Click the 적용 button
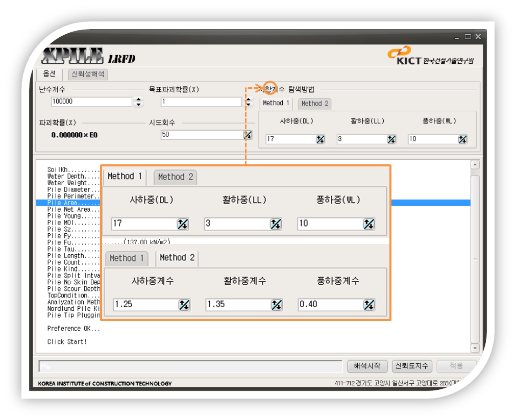516x420 pixels. (x=456, y=366)
